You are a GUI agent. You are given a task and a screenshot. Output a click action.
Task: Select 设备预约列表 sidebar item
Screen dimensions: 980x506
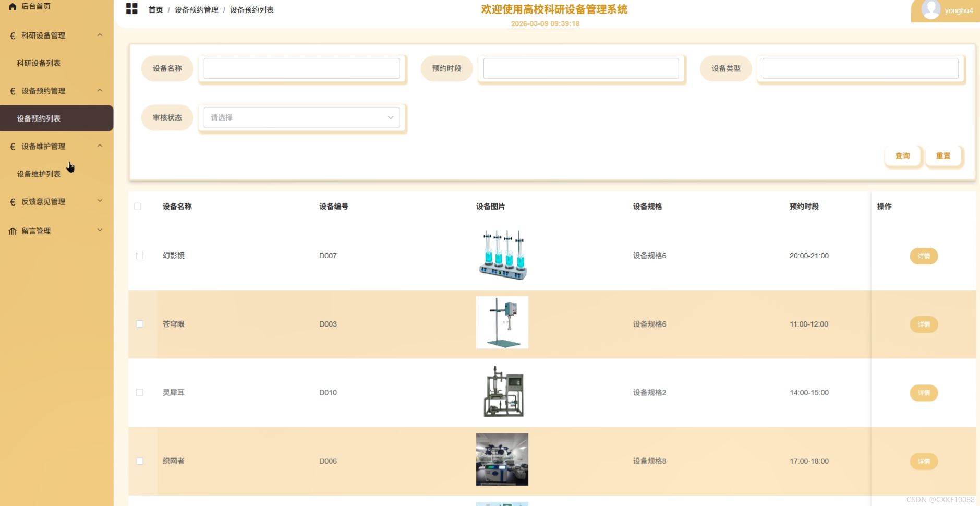click(56, 118)
